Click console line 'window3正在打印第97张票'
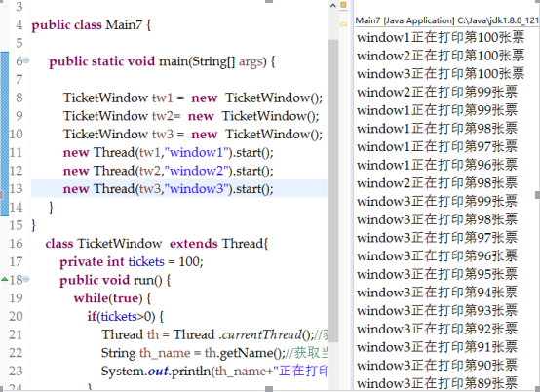 click(437, 238)
